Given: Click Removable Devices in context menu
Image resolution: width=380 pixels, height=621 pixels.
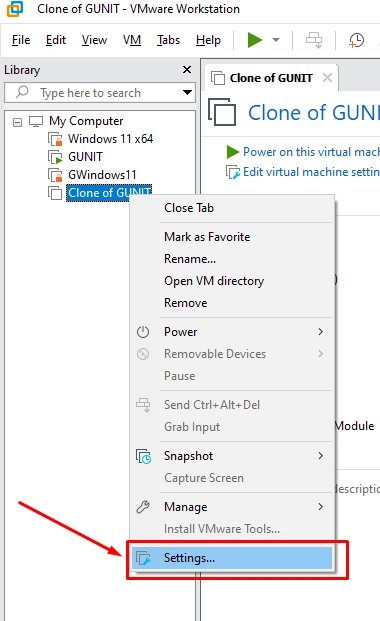Looking at the screenshot, I should [233, 354].
